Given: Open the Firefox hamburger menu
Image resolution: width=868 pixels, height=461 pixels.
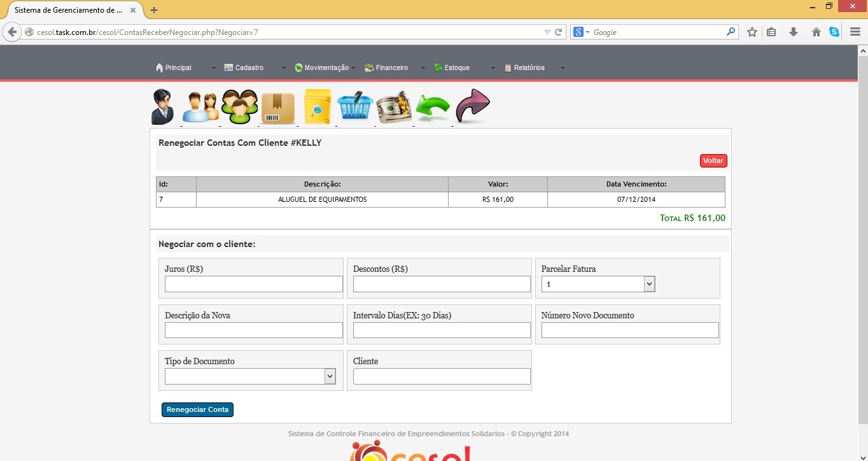Looking at the screenshot, I should click(855, 32).
